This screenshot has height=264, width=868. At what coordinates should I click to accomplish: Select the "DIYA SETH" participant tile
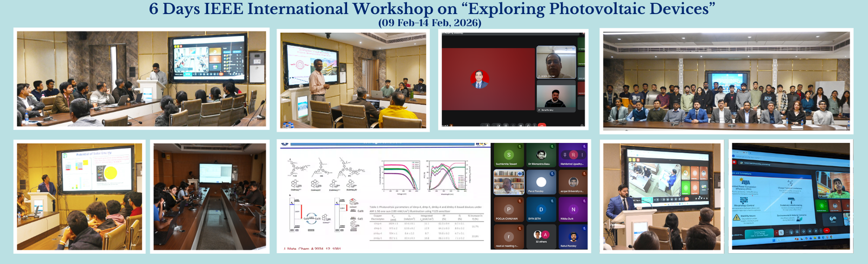pyautogui.click(x=541, y=209)
